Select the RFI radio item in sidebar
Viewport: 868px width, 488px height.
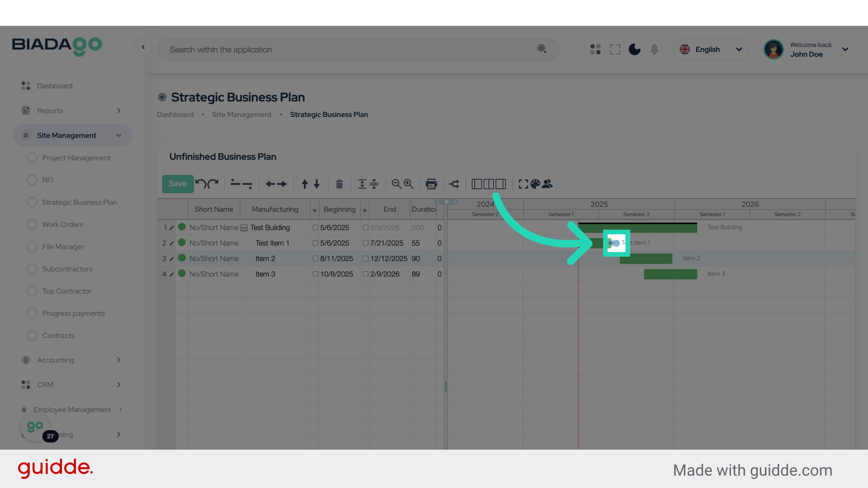[x=32, y=180]
